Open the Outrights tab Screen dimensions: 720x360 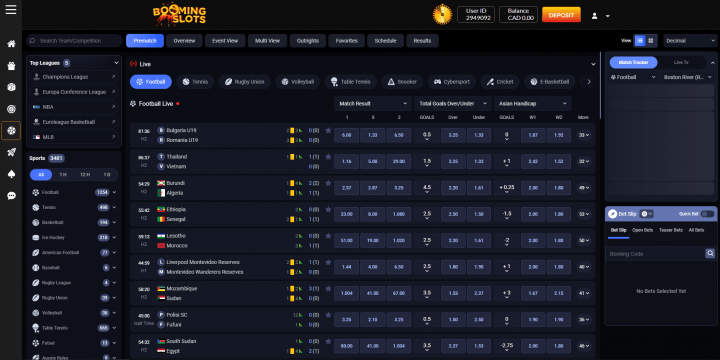pos(308,41)
